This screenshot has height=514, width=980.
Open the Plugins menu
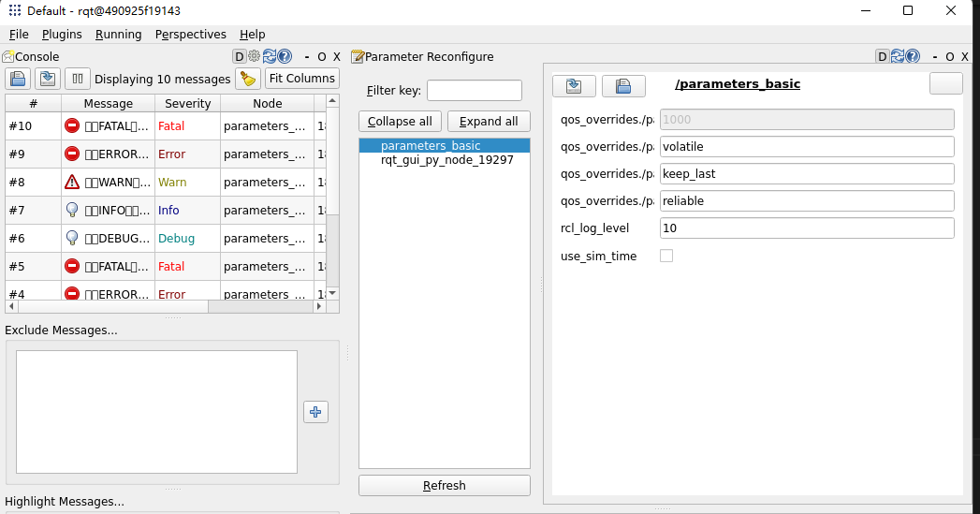(62, 34)
